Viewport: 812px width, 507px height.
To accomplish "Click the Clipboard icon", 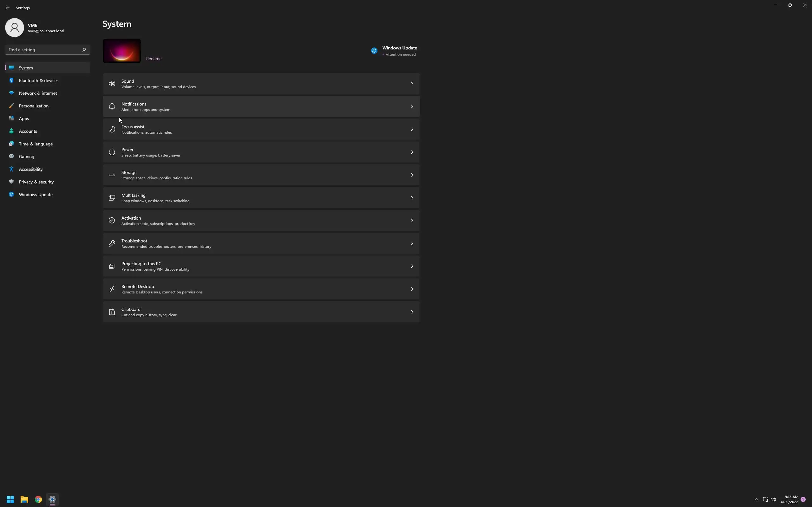I will click(112, 312).
